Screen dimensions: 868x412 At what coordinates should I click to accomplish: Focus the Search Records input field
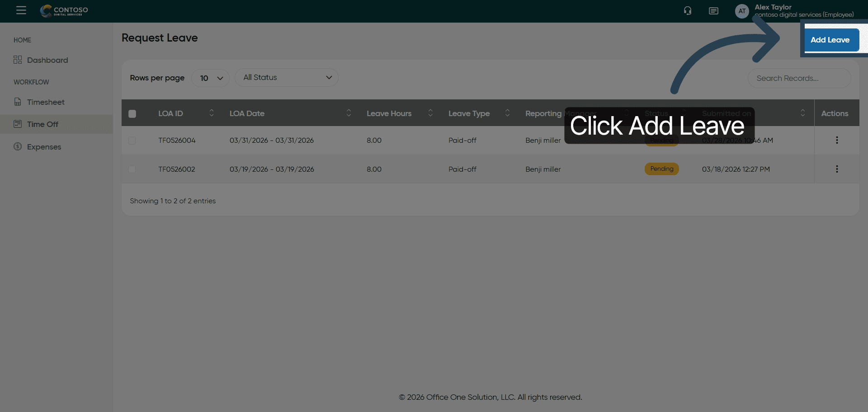click(799, 78)
